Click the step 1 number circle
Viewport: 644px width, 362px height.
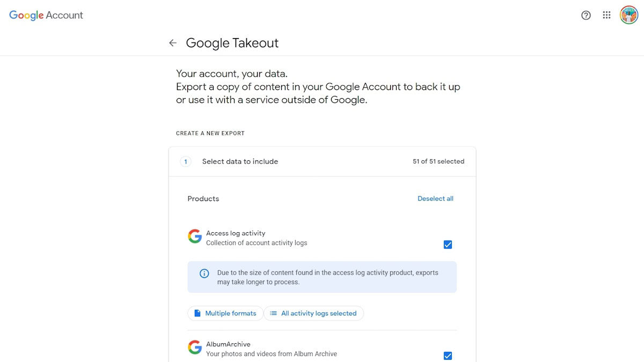point(186,161)
